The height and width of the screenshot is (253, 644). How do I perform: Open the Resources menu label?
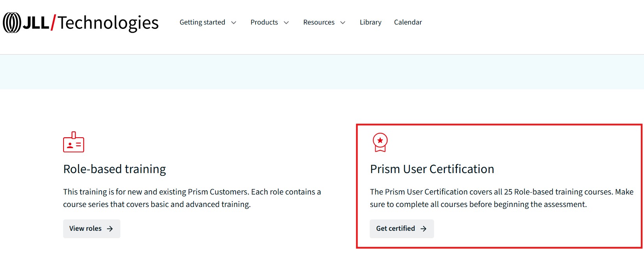click(x=319, y=22)
